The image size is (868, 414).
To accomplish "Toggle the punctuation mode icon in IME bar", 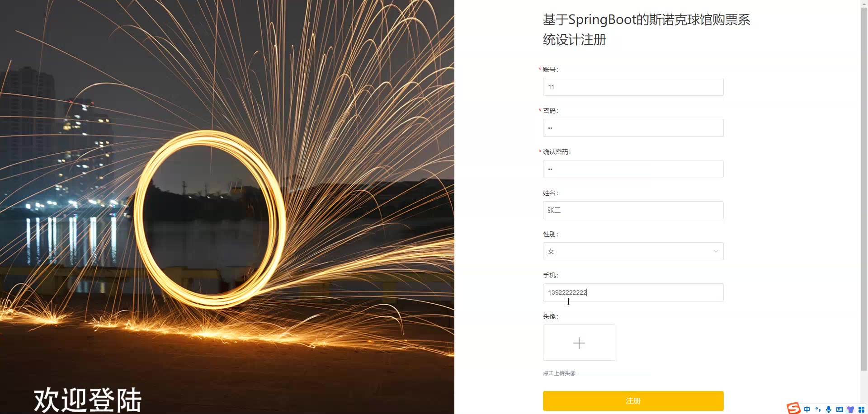I will (818, 409).
